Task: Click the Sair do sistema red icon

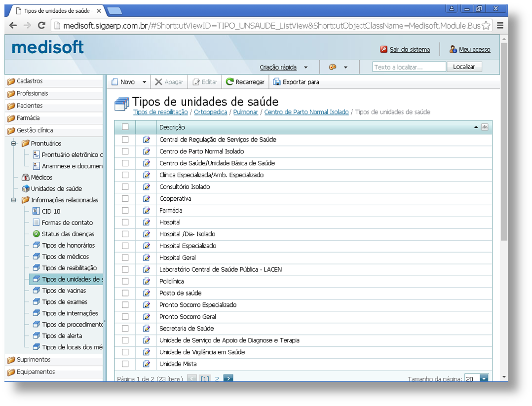Action: pyautogui.click(x=384, y=49)
